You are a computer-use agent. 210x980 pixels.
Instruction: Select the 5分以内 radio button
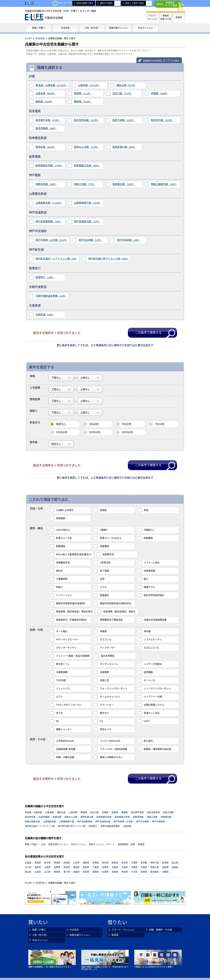coord(118,424)
